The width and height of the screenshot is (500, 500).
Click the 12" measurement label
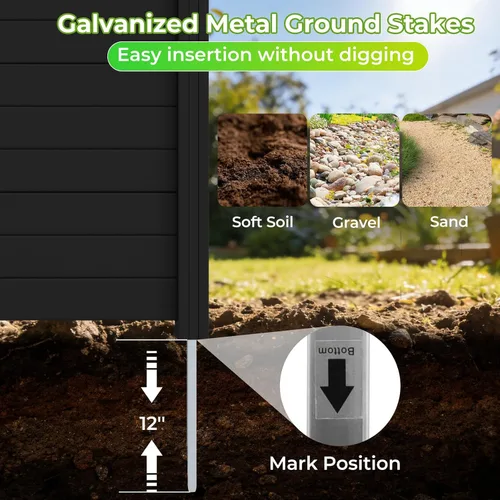click(152, 423)
